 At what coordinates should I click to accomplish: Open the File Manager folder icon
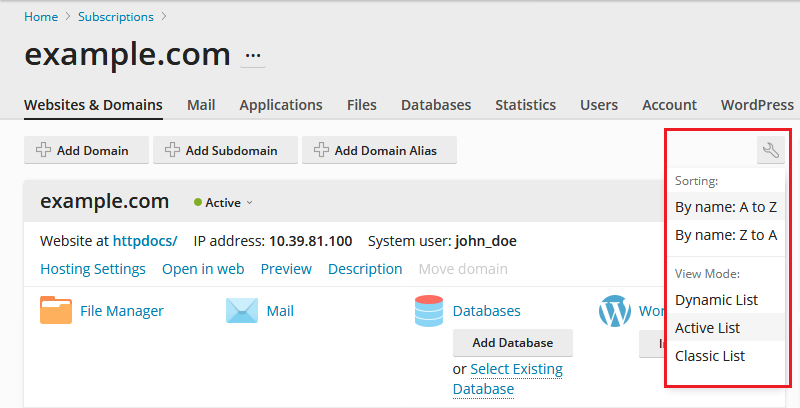tap(56, 311)
